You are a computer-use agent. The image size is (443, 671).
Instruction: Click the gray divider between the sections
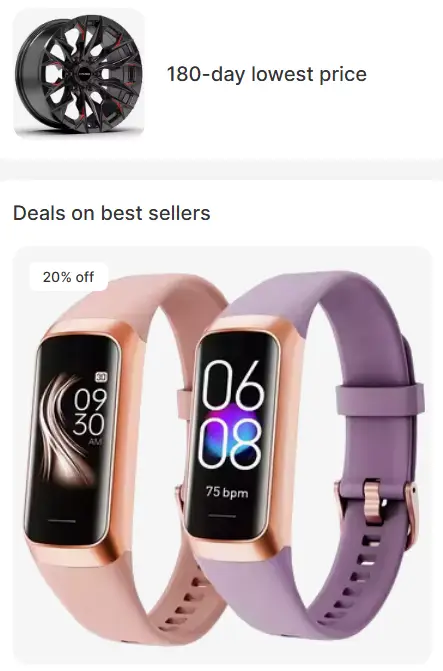pos(221,169)
